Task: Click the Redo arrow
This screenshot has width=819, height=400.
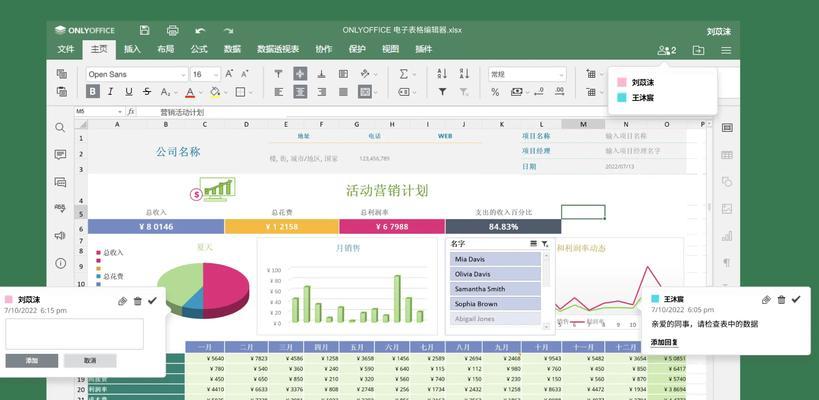Action: click(228, 31)
